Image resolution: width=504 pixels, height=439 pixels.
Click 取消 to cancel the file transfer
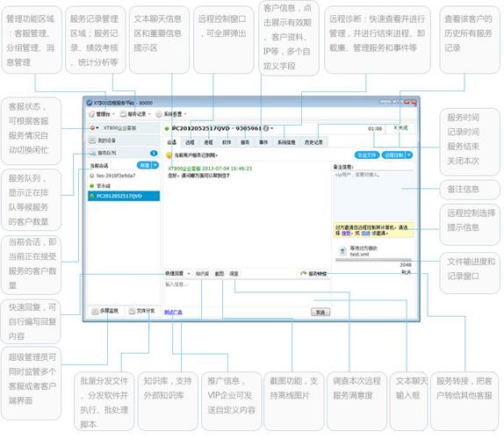point(406,272)
